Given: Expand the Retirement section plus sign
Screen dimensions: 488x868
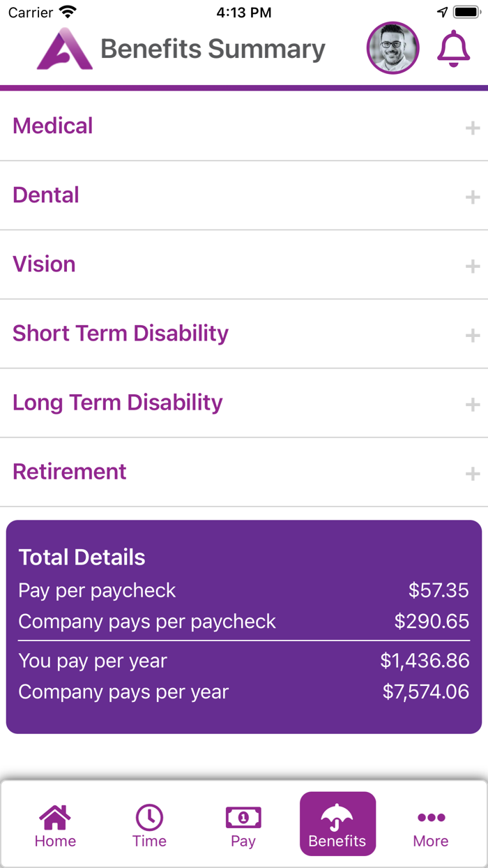Looking at the screenshot, I should (x=473, y=474).
